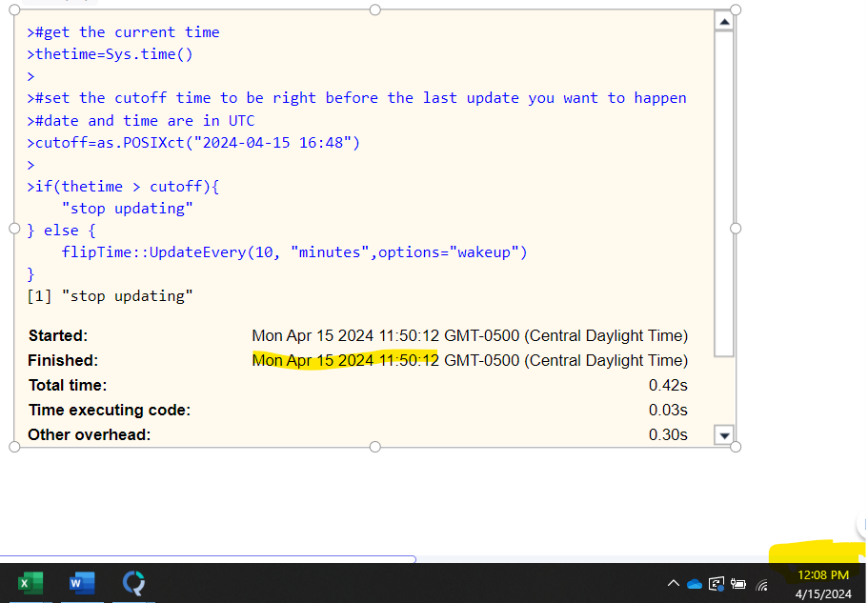Click the OneDrive cloud tray icon
Viewport: 868px width, 603px height.
click(x=694, y=584)
